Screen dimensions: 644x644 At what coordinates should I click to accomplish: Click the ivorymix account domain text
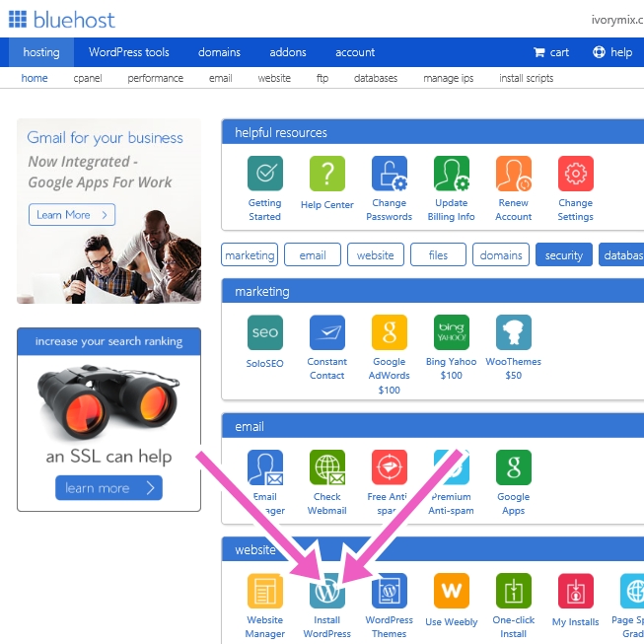pos(617,20)
